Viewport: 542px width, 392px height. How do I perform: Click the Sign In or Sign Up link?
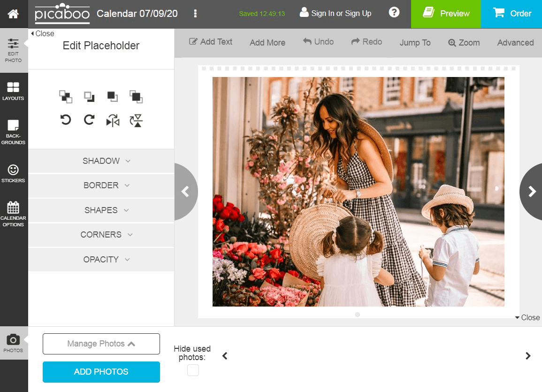[336, 14]
